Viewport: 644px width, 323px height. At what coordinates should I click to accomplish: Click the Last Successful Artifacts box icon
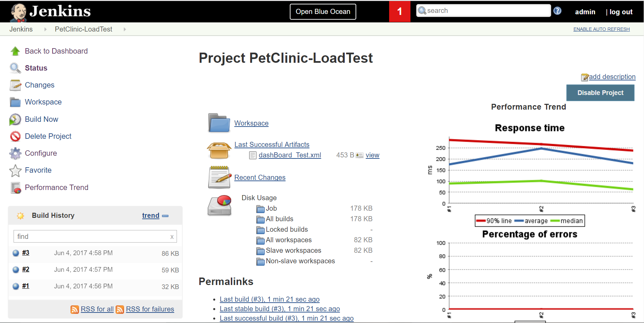(x=219, y=150)
